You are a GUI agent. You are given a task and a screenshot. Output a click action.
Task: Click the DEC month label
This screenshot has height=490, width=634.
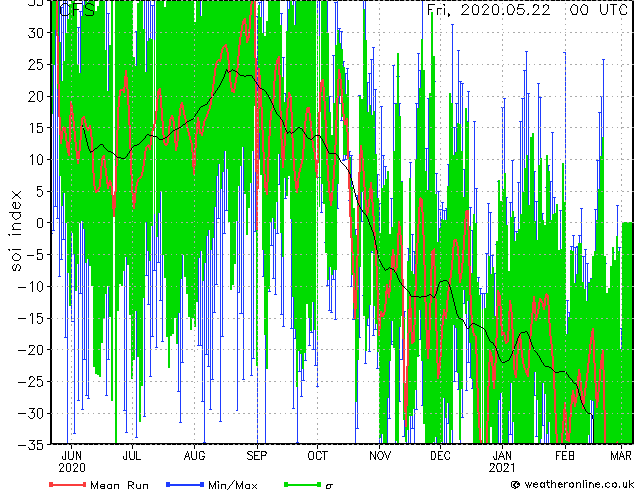[x=440, y=456]
